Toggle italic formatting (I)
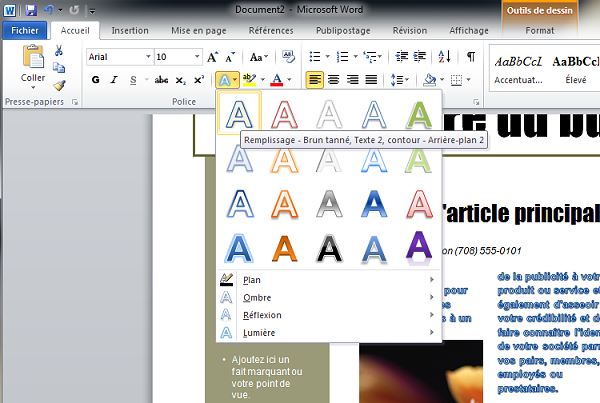Viewport: 600px width, 403px height. [x=116, y=80]
